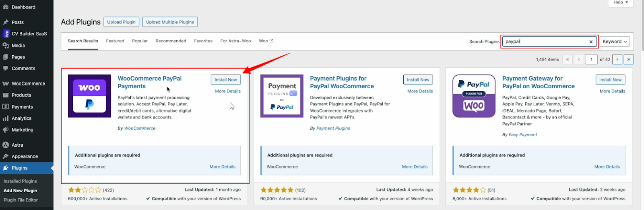Click the Search Plugins input field
Viewport: 644px width, 210px height.
pos(550,42)
